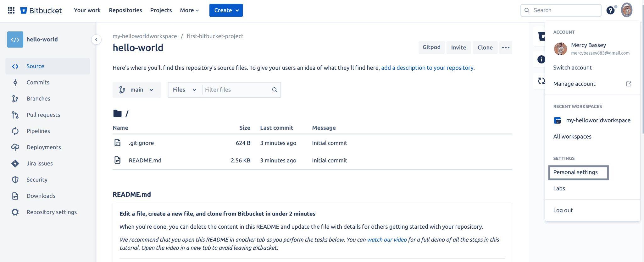Open the app switcher grid icon
The width and height of the screenshot is (644, 262).
click(11, 10)
